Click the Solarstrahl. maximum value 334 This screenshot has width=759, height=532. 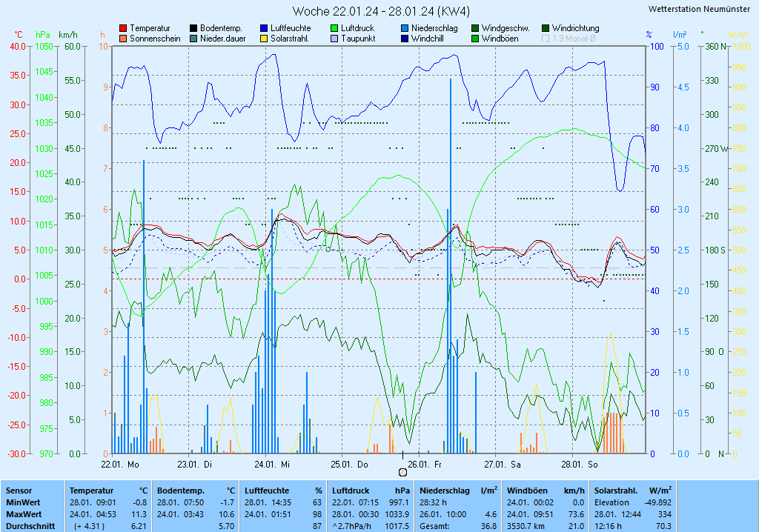[665, 514]
